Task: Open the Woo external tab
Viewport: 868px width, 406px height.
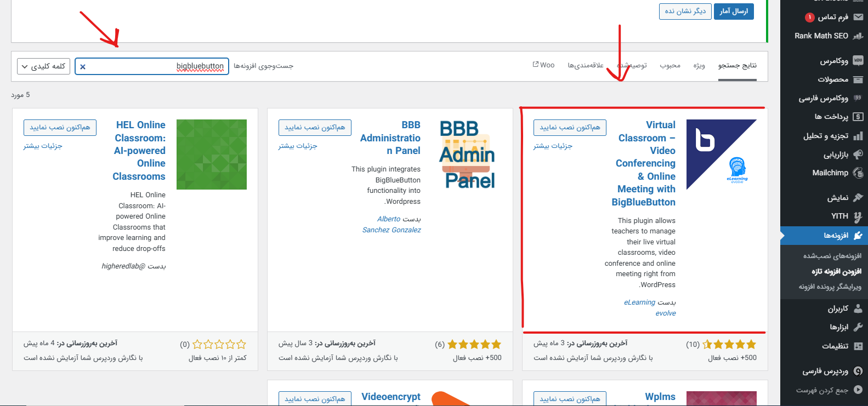Action: point(543,65)
